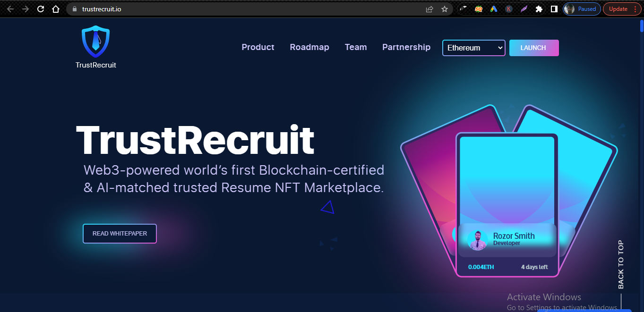This screenshot has width=644, height=312.
Task: Go to the Roadmap section
Action: tap(309, 47)
